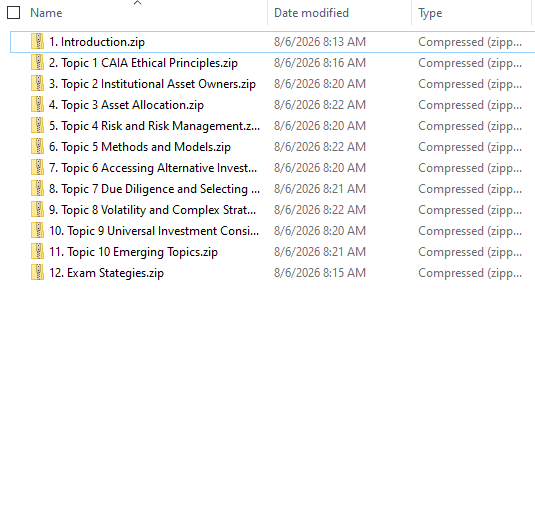Click zip icon of Topic 6 Accessing Alternative Invest

click(38, 168)
